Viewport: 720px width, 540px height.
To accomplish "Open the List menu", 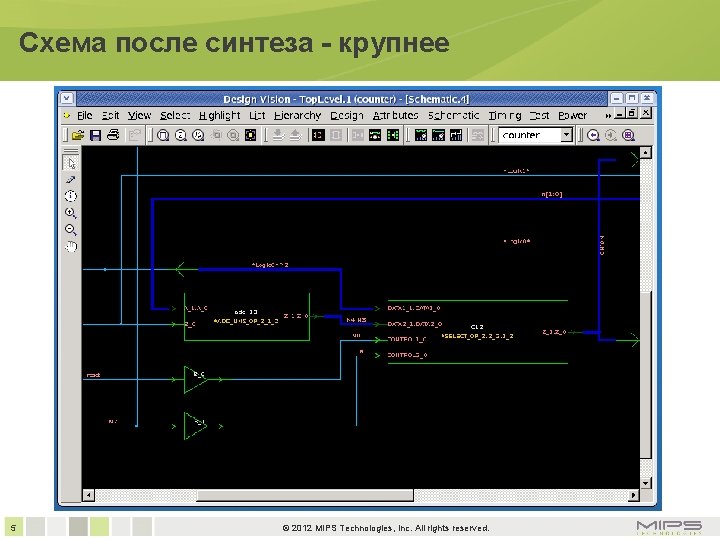I will pyautogui.click(x=257, y=115).
